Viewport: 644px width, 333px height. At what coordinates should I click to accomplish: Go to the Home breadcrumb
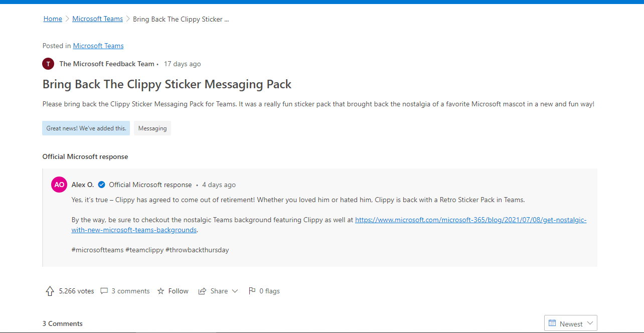(x=53, y=19)
